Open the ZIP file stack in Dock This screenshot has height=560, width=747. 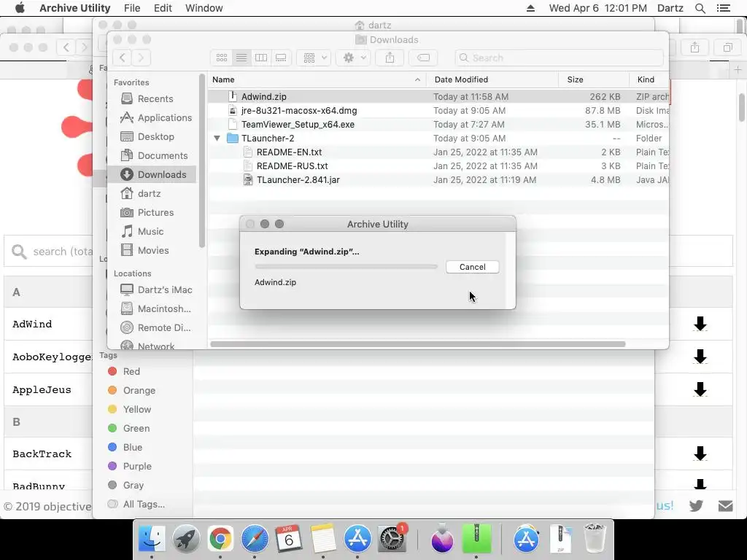point(560,539)
